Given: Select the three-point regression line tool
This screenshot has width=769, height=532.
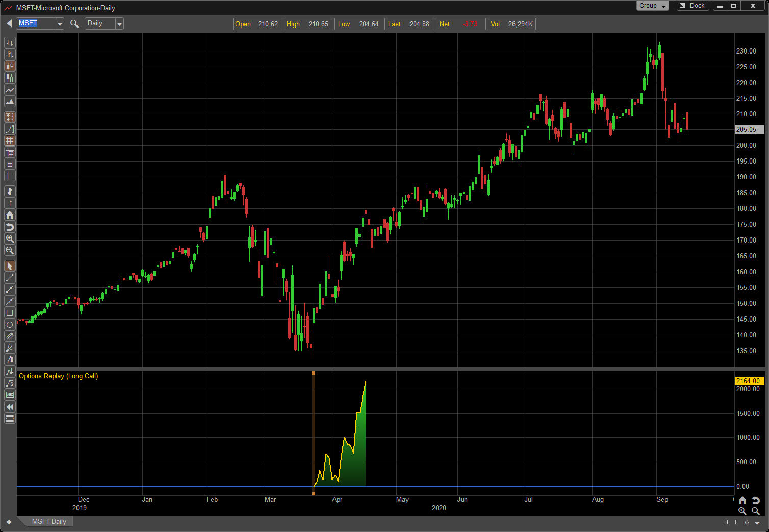Looking at the screenshot, I should [x=10, y=301].
